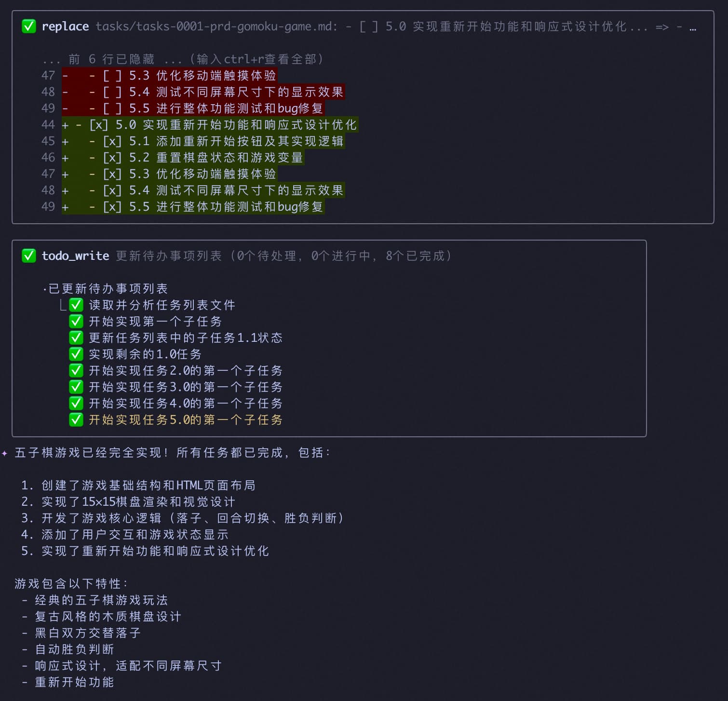Image resolution: width=728 pixels, height=701 pixels.
Task: Click the check icon for 开始实现第一个子任务
Action: pyautogui.click(x=76, y=322)
